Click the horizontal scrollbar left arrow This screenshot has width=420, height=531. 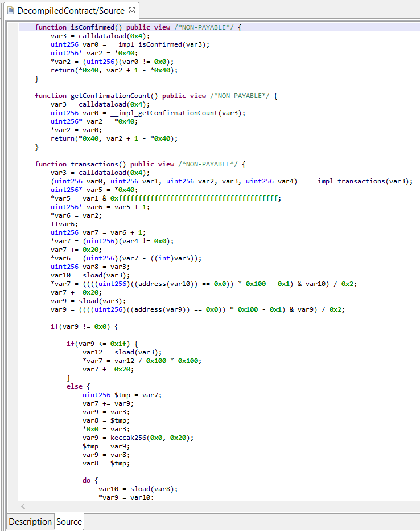click(23, 506)
